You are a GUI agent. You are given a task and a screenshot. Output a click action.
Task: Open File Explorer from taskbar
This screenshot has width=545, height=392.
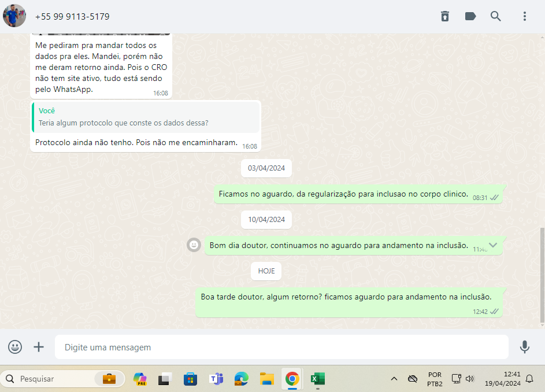(x=266, y=379)
